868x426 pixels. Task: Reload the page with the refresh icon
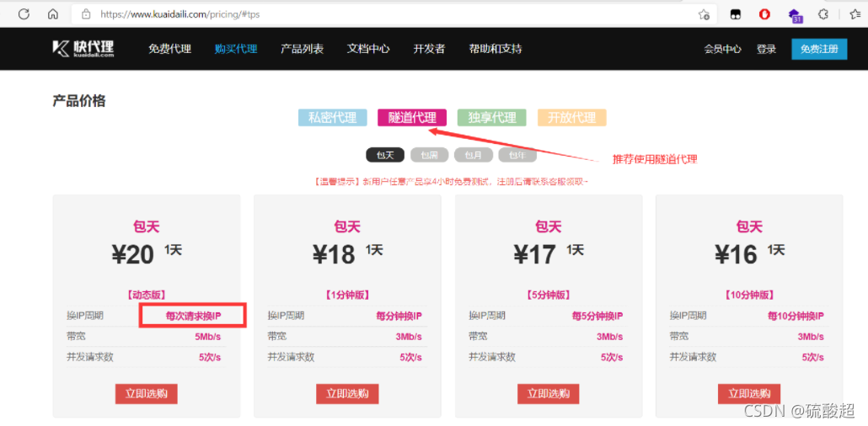coord(24,13)
